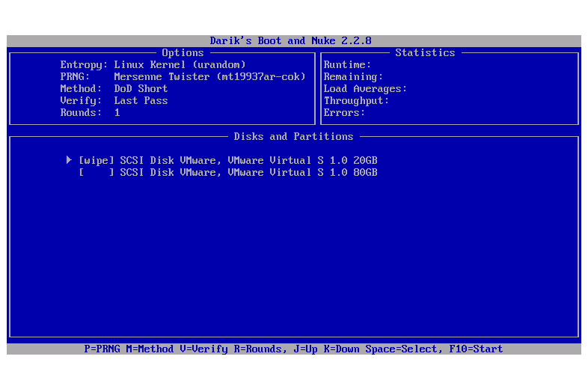Click F10=Start in the bottom hint bar

476,349
